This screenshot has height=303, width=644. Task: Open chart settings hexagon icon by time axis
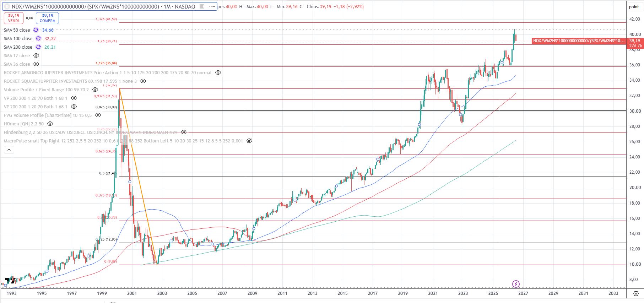(636, 293)
